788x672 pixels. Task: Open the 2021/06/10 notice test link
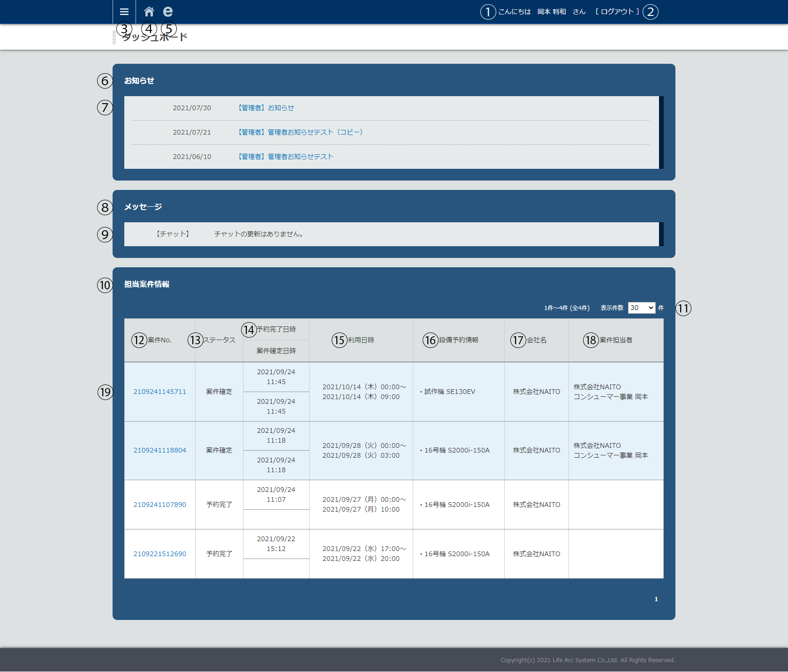tap(286, 157)
